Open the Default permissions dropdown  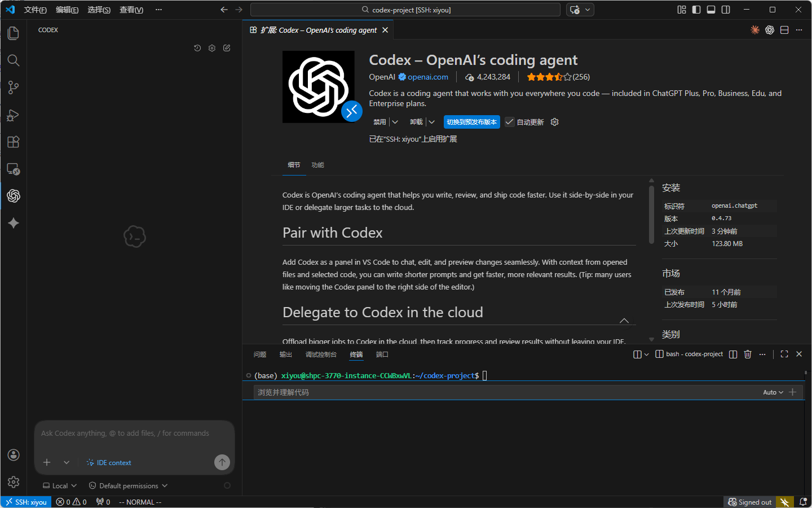click(129, 485)
